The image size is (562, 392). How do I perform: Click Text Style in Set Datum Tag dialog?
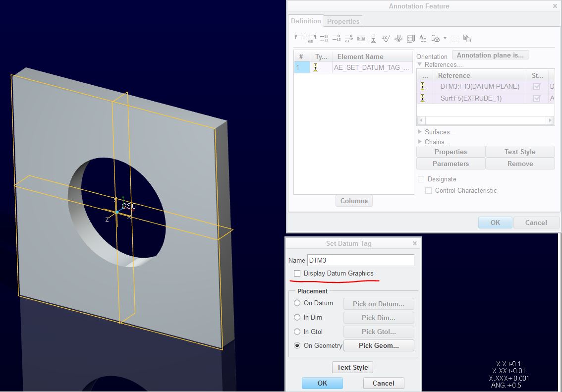353,367
